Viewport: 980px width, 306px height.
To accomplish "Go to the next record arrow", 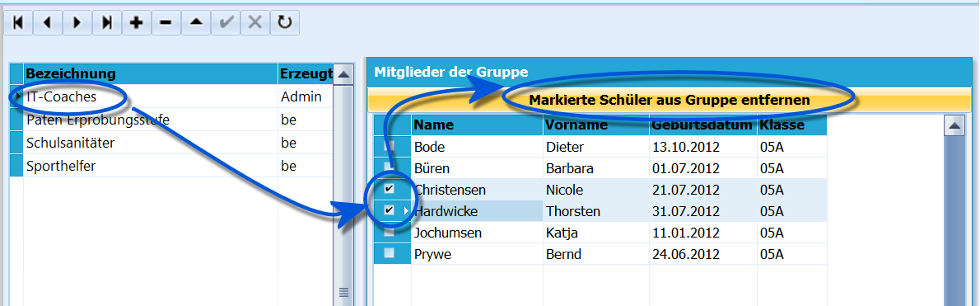I will pos(77,22).
